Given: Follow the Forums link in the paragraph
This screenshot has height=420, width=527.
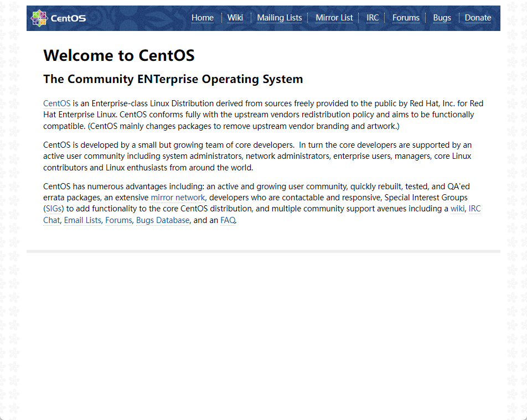Looking at the screenshot, I should [118, 220].
